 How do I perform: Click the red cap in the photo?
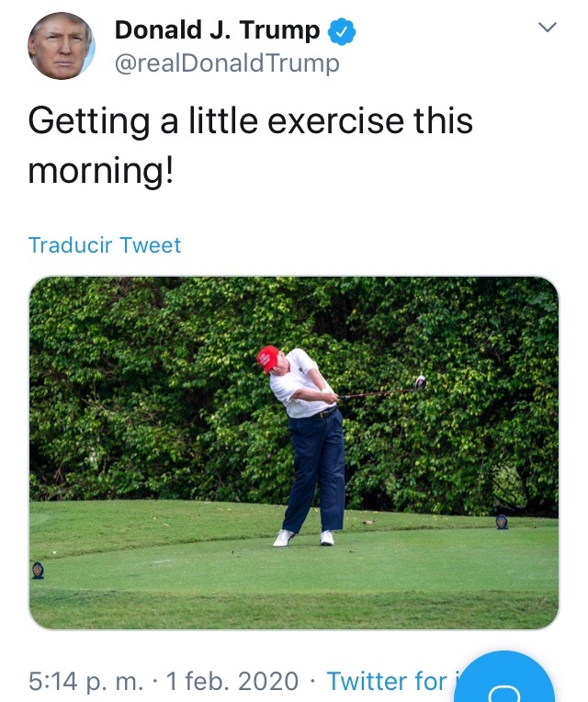268,357
